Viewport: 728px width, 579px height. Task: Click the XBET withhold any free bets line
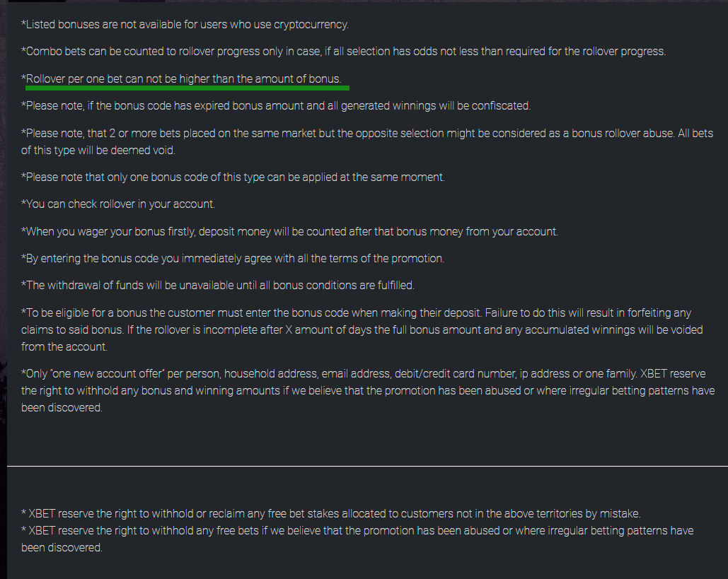(357, 539)
